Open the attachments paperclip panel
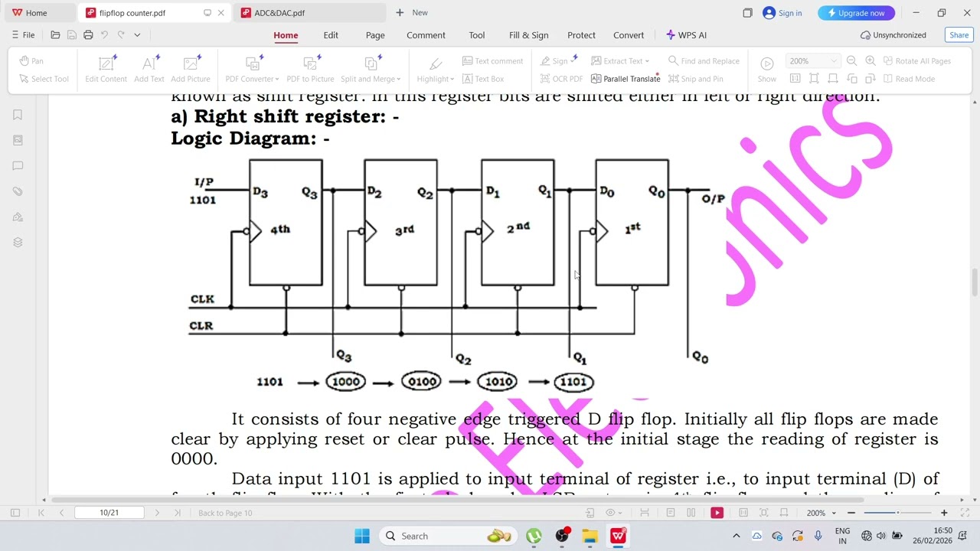Viewport: 980px width, 551px height. tap(18, 191)
